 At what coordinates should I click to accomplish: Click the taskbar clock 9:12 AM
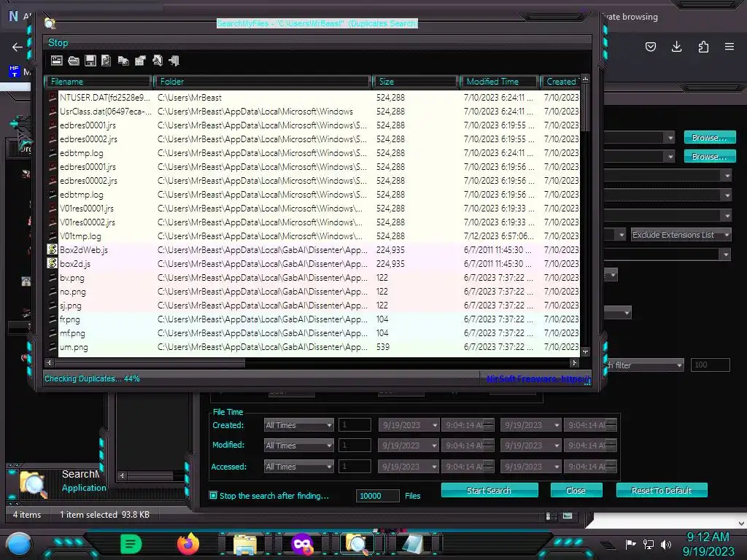(x=708, y=537)
